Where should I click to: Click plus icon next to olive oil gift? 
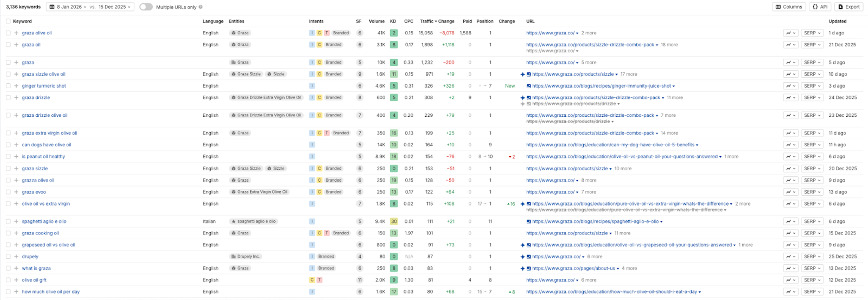pos(16,280)
